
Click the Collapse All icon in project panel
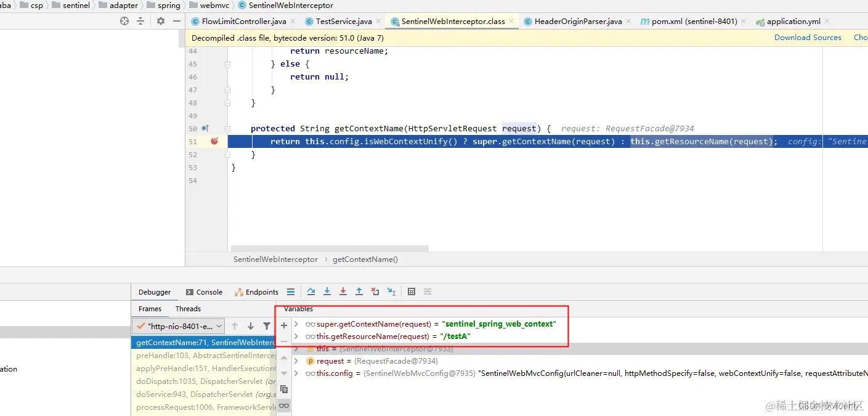140,21
